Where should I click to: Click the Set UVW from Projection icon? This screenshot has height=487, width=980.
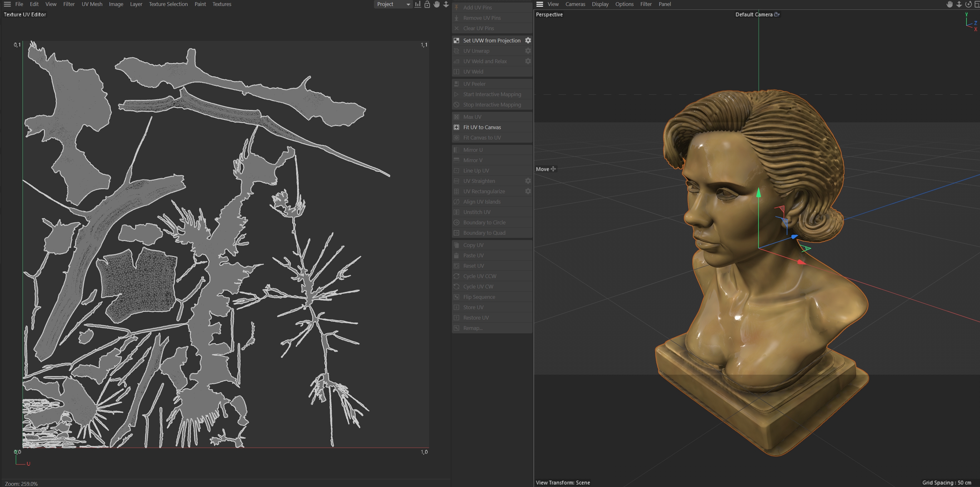457,40
